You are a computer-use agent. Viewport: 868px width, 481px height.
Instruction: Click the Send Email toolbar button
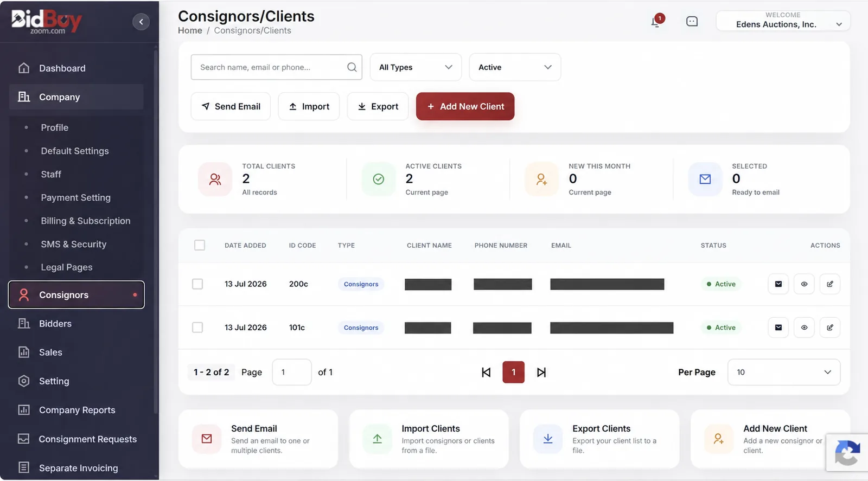click(231, 106)
